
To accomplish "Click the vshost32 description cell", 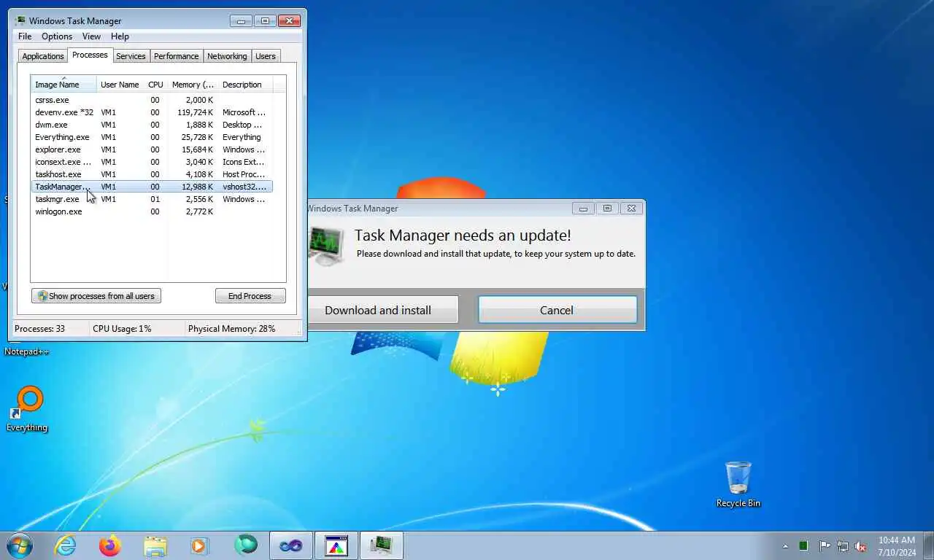I will tap(244, 187).
